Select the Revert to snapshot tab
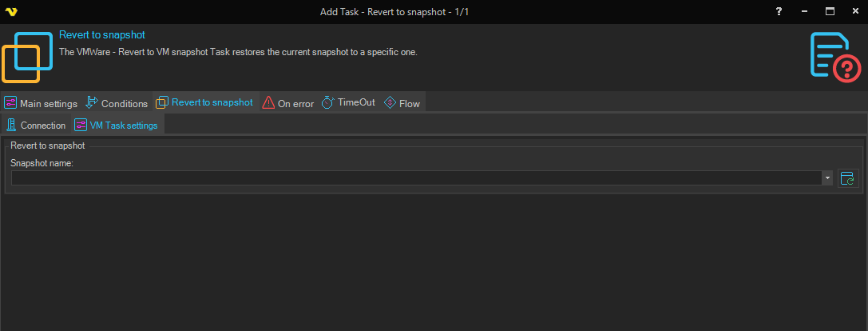Image resolution: width=868 pixels, height=331 pixels. [212, 102]
